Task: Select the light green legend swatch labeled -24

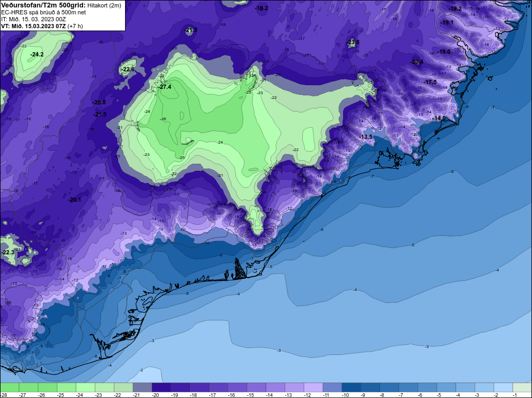Action: click(86, 387)
